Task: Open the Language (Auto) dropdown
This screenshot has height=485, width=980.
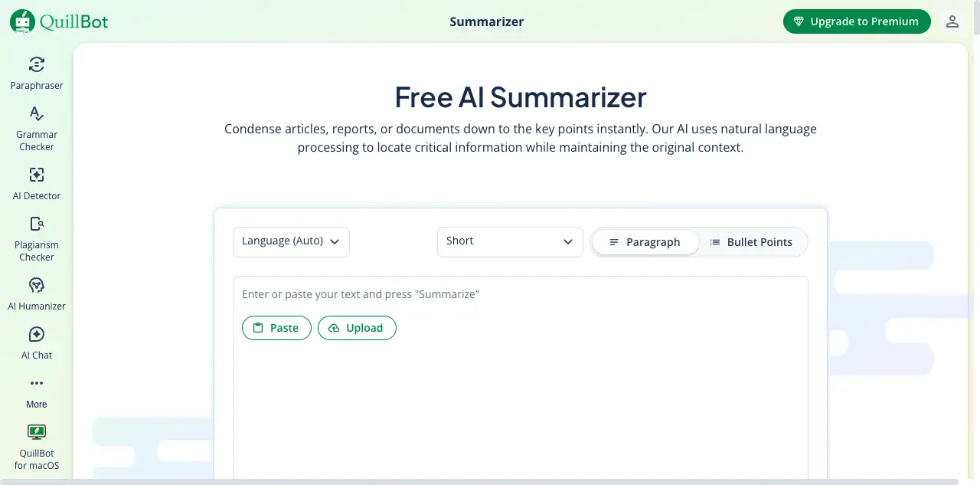Action: pos(291,241)
